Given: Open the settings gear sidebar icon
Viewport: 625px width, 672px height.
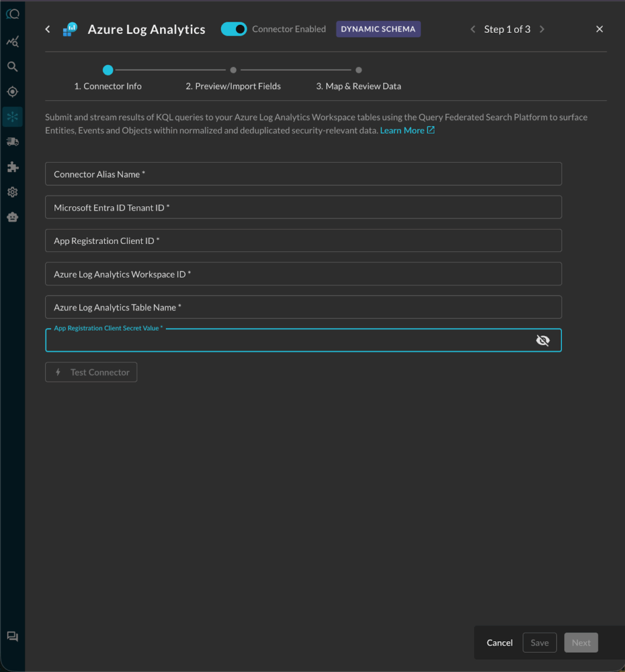Looking at the screenshot, I should (12, 192).
